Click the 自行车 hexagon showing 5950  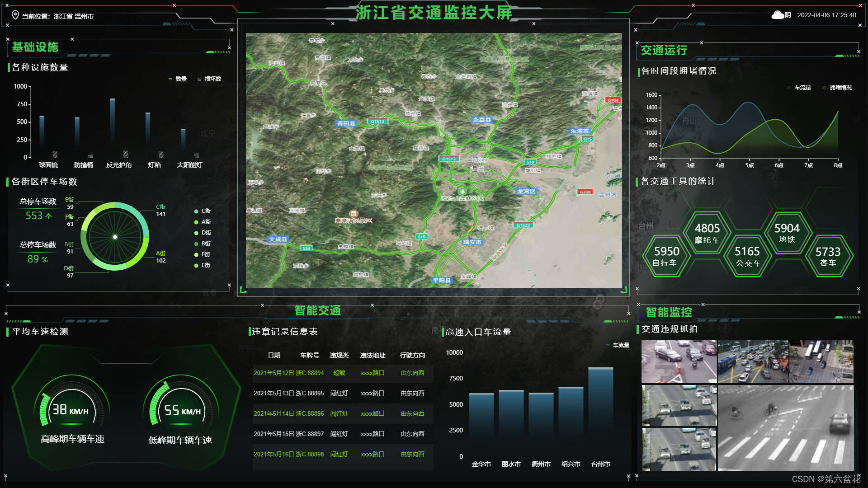pos(666,256)
